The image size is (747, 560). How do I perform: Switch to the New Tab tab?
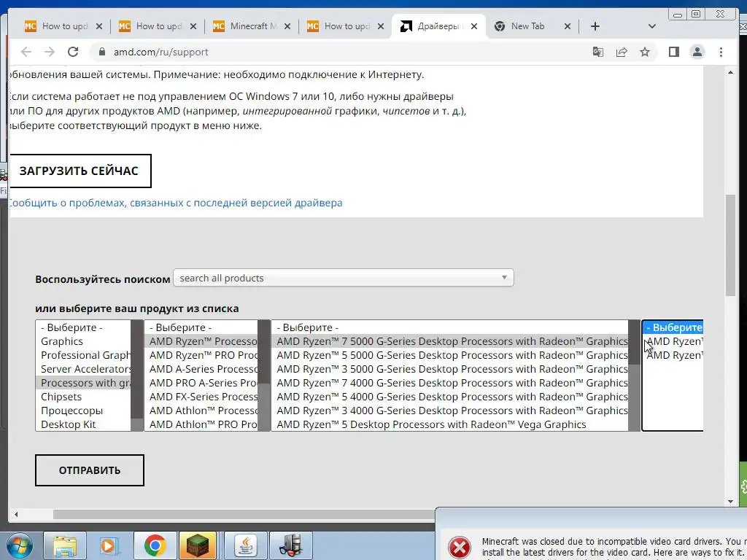[533, 26]
